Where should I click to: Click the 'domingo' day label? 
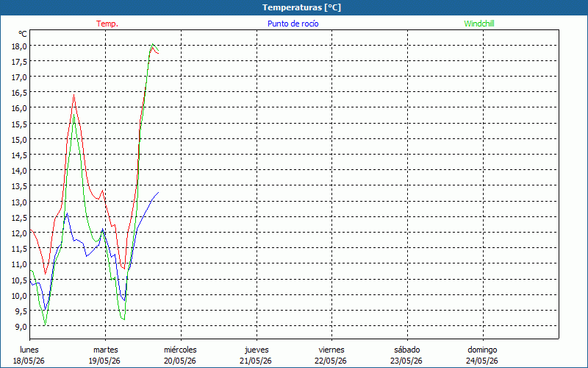point(482,350)
